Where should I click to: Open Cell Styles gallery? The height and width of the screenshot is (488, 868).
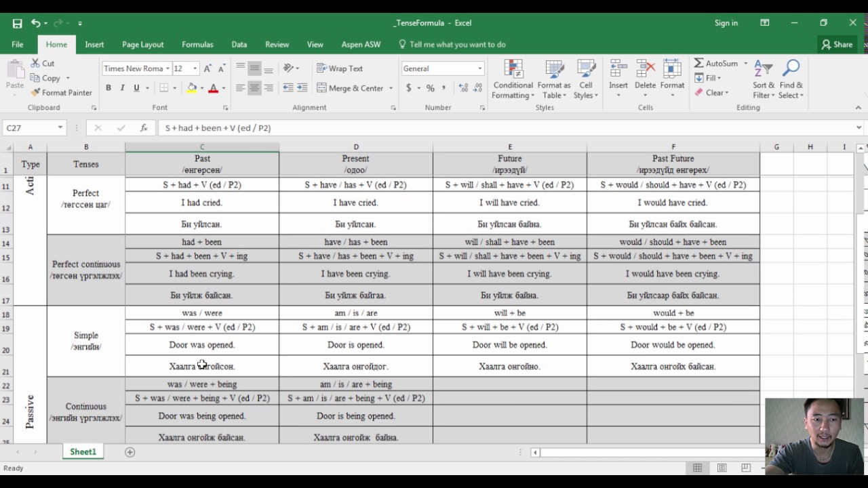click(x=586, y=79)
